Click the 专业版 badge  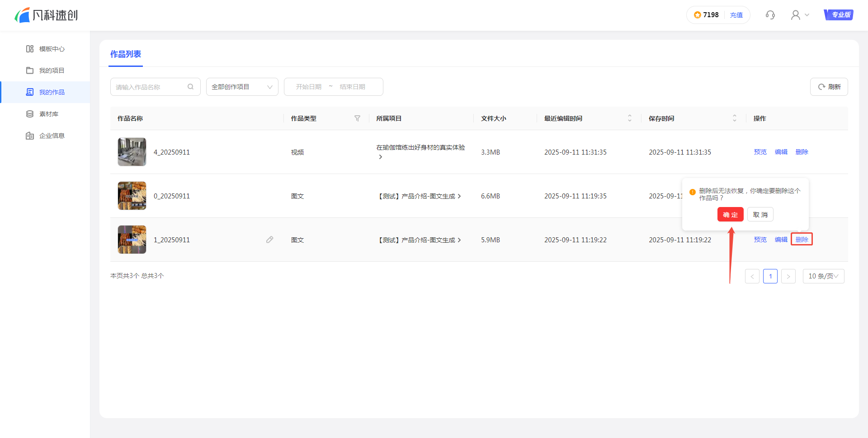click(x=839, y=15)
